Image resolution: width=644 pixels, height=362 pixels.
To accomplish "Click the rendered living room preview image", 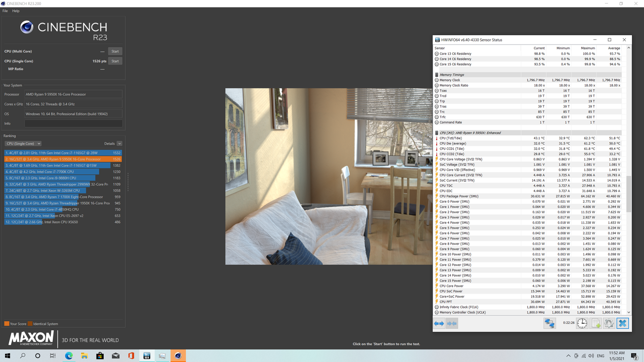I will (x=329, y=176).
